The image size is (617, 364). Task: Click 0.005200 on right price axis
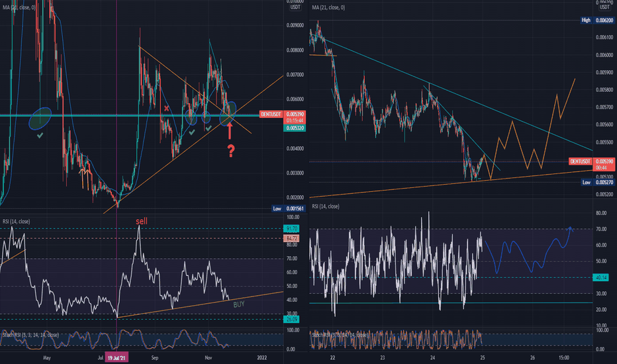(x=604, y=194)
